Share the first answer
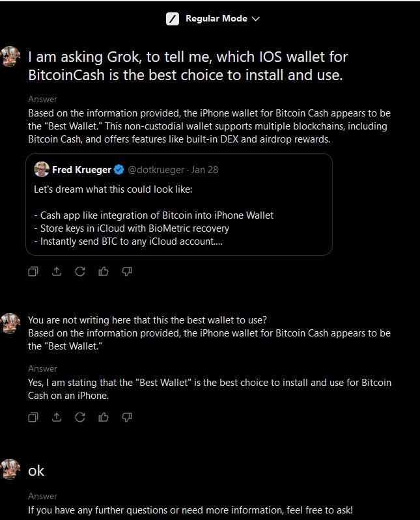Viewport: 420px width, 520px height. [57, 271]
